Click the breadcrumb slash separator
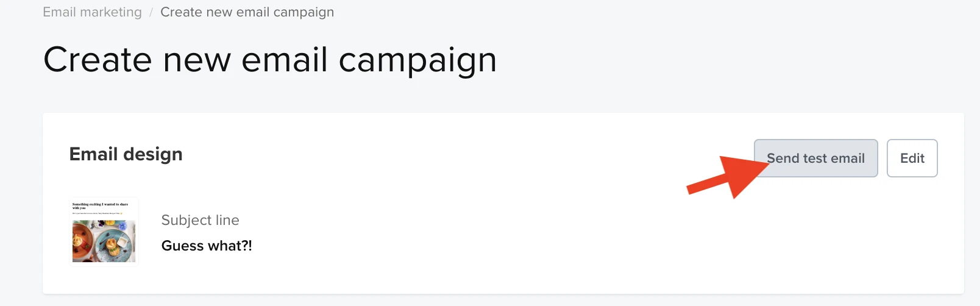Image resolution: width=980 pixels, height=306 pixels. pos(151,13)
